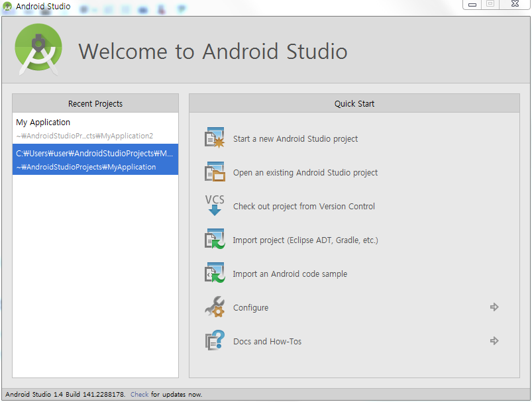
Task: Open Docs and How-Tos label
Action: click(x=267, y=341)
